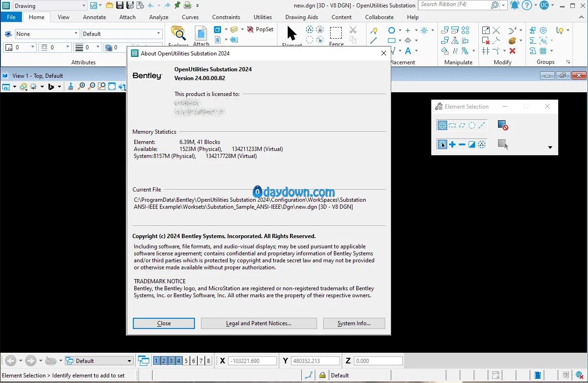
Task: Click the Cut scissors icon
Action: [353, 30]
